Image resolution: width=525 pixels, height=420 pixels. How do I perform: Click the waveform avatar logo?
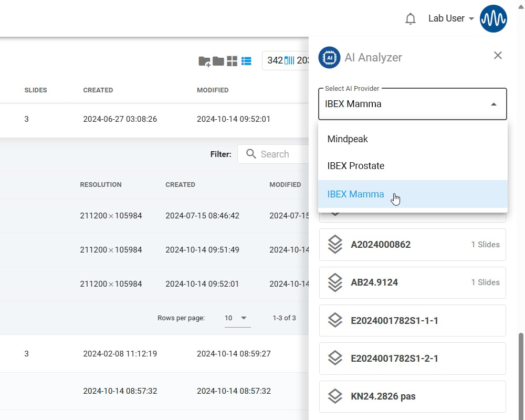point(493,19)
